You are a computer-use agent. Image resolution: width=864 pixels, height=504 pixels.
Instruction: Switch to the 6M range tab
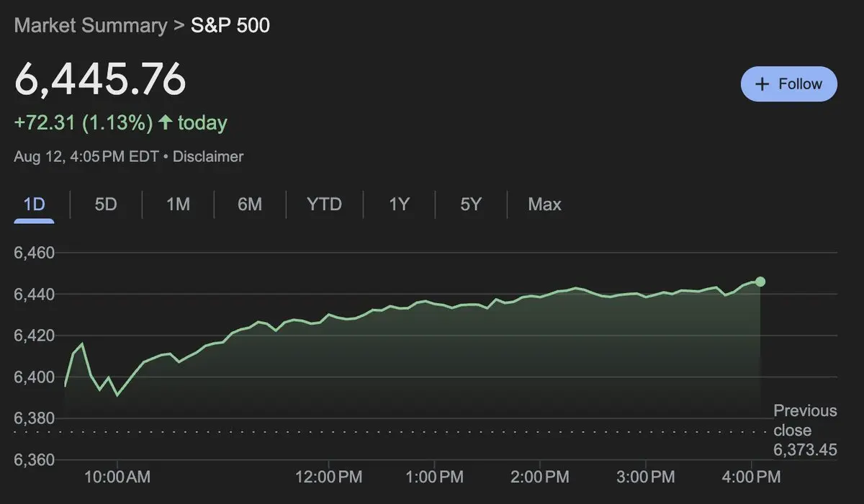250,204
